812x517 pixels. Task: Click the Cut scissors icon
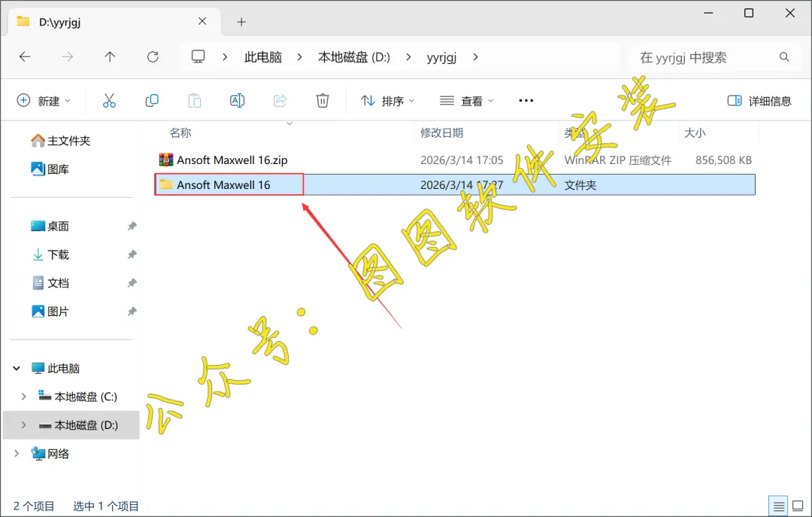point(109,101)
